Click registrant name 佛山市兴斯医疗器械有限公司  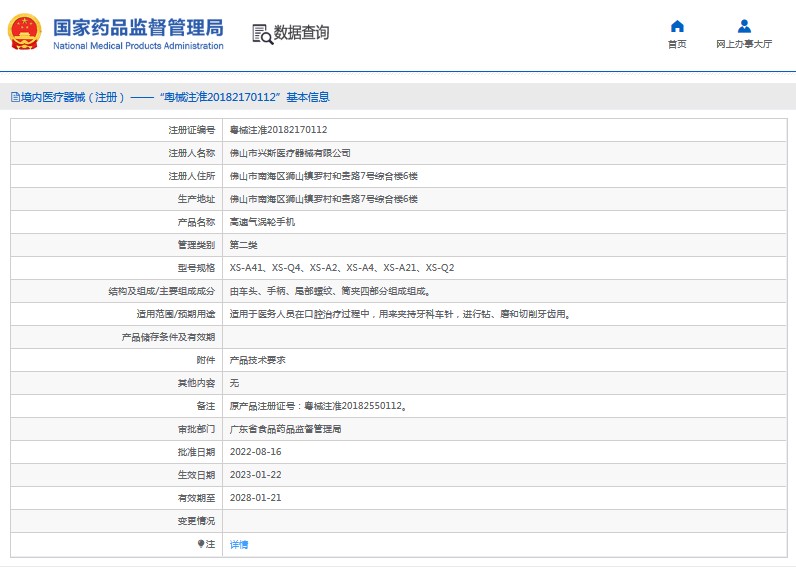(290, 153)
